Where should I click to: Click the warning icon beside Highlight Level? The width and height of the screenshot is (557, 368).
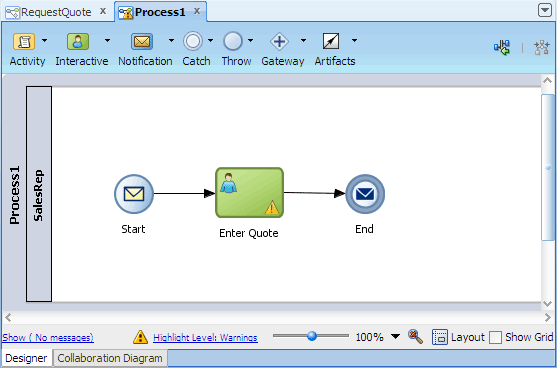point(140,337)
